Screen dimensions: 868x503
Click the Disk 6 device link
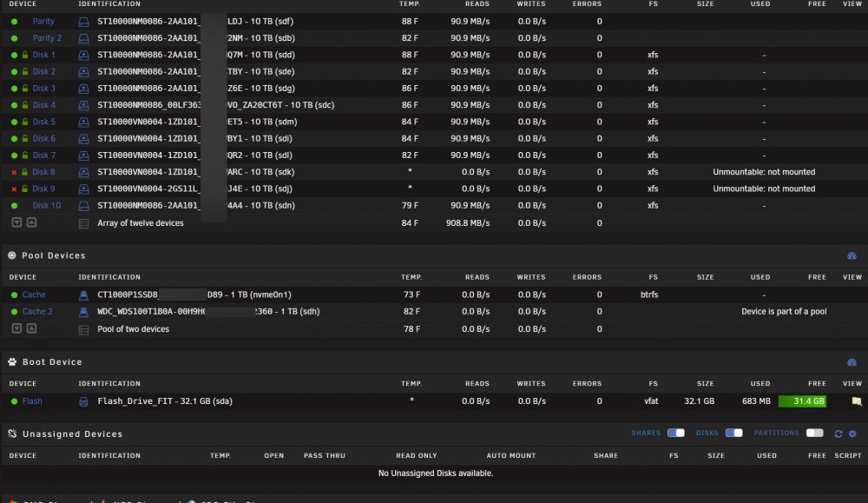43,138
